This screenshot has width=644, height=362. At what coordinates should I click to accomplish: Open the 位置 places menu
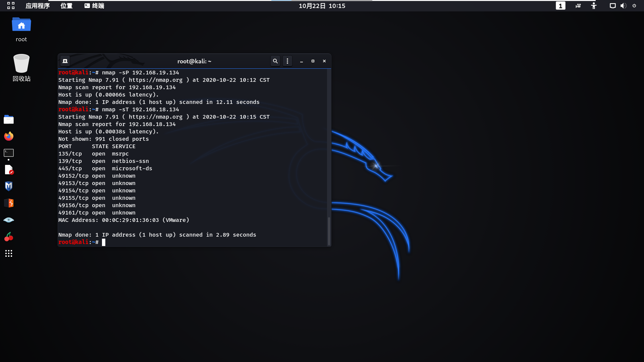click(66, 6)
